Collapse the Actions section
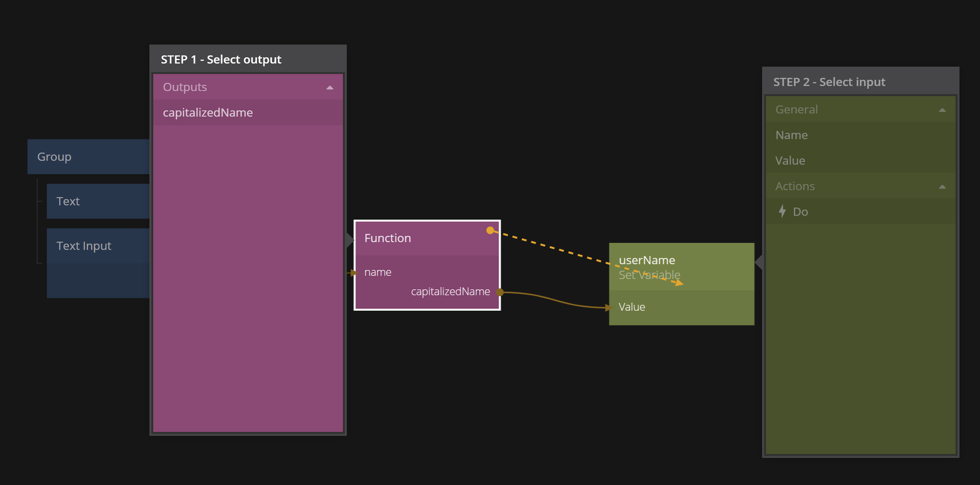 point(942,187)
